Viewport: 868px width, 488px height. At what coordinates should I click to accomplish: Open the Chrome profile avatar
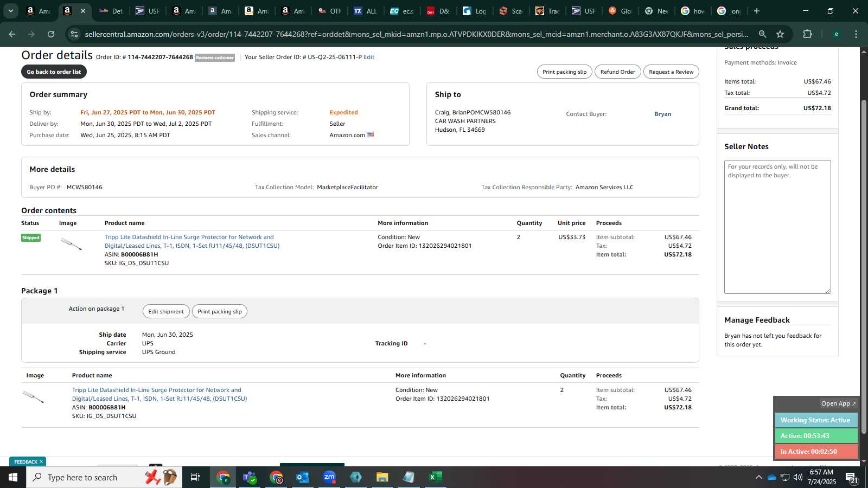836,34
